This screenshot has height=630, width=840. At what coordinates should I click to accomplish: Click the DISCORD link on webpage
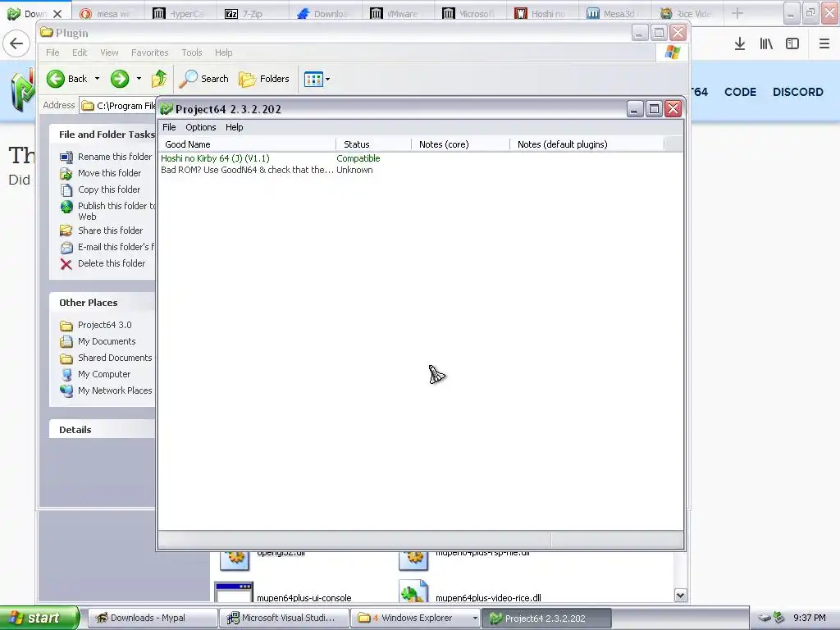[797, 92]
